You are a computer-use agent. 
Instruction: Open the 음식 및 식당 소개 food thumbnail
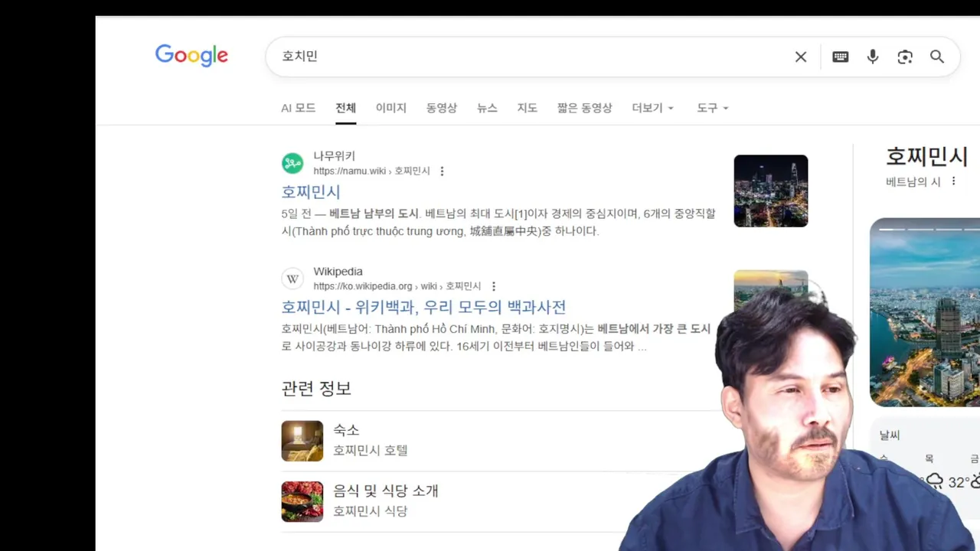pos(302,501)
